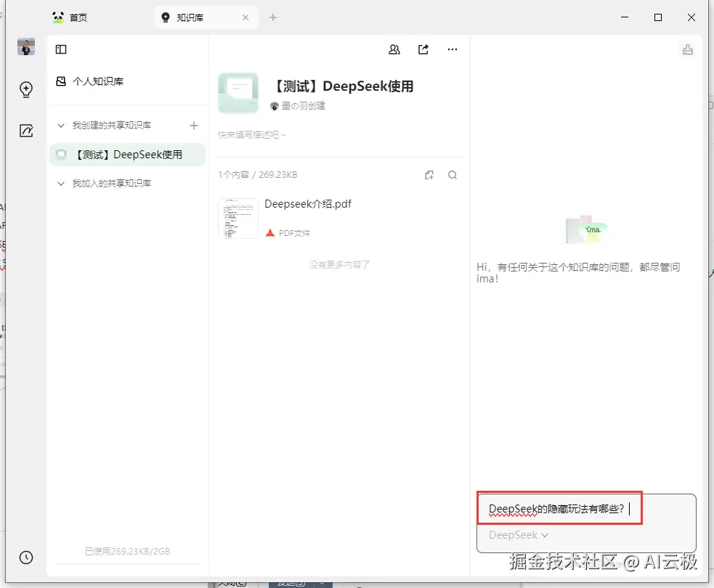714x588 pixels.
Task: Open the user avatar profile
Action: coord(26,47)
